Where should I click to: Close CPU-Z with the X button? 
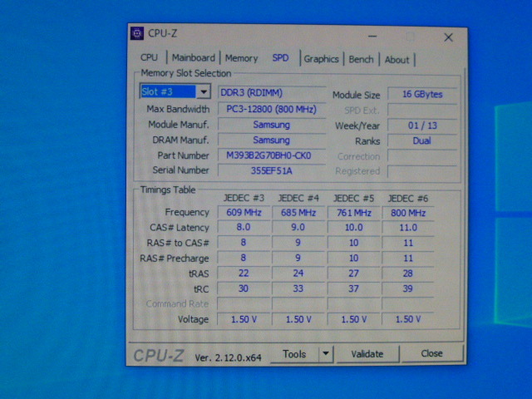[x=448, y=37]
